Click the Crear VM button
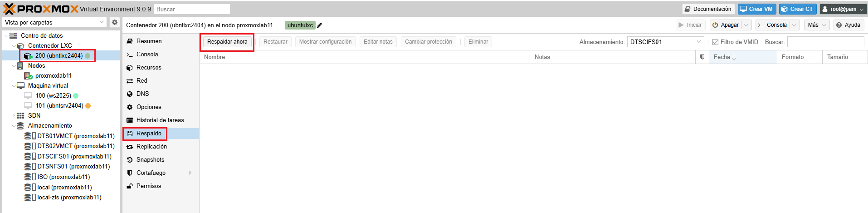This screenshot has height=213, width=868. (757, 9)
